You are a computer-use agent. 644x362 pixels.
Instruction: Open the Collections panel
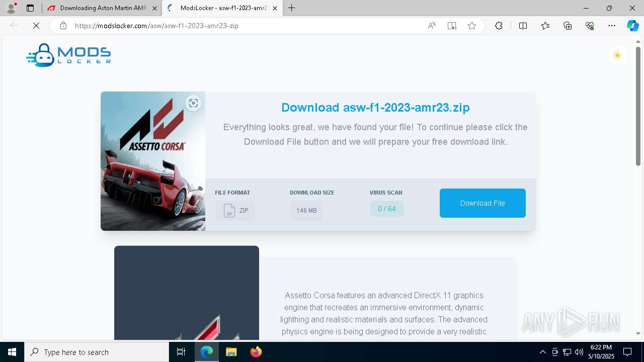[x=568, y=26]
